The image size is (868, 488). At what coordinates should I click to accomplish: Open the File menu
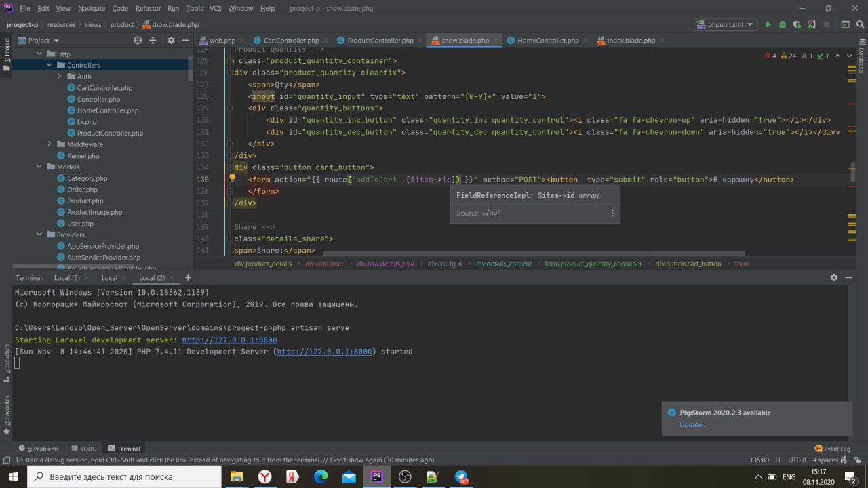(25, 8)
